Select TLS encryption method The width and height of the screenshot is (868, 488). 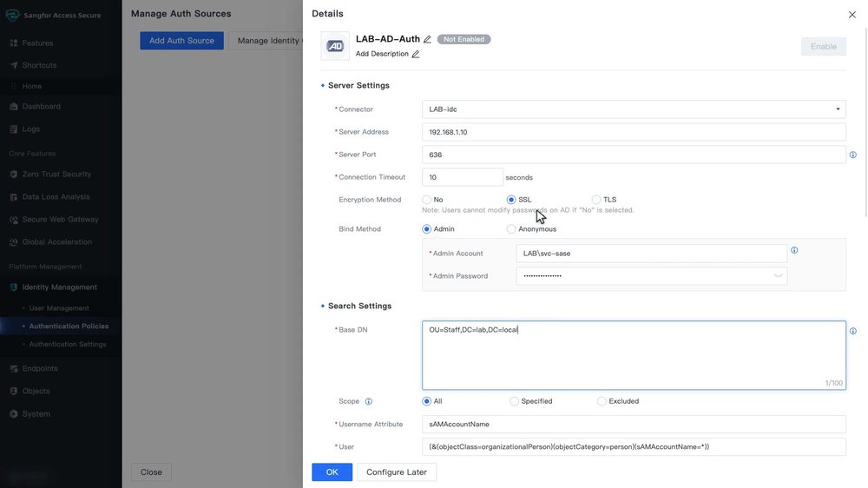596,200
